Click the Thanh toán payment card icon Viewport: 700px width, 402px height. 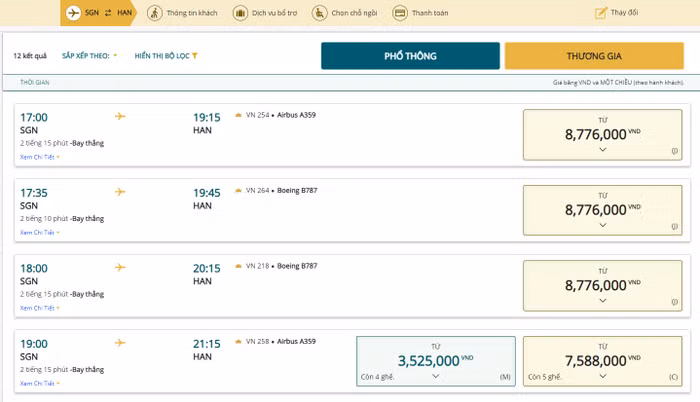point(400,13)
